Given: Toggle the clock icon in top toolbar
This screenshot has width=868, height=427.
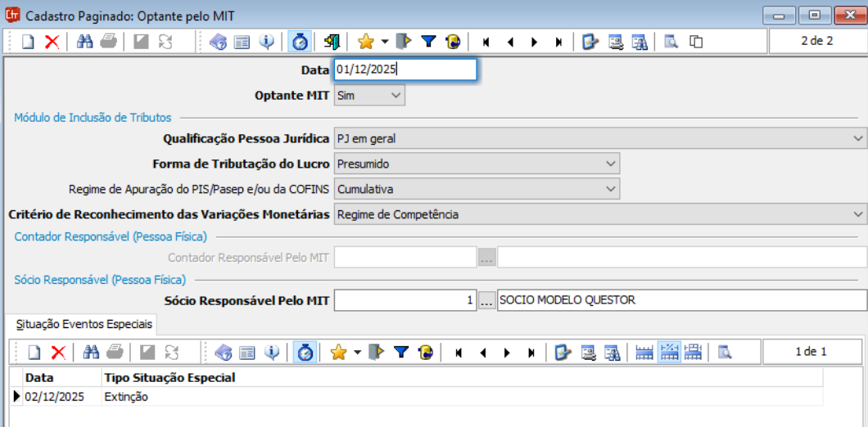Looking at the screenshot, I should click(300, 42).
